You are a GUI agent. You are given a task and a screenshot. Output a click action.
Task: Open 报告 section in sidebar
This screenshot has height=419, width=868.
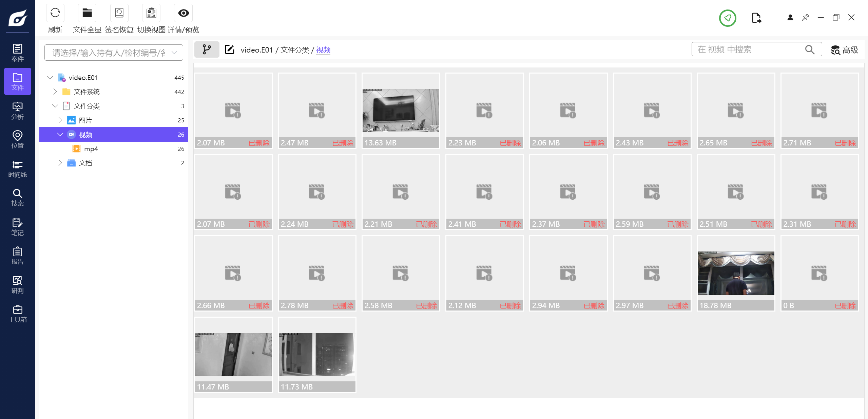tap(17, 256)
